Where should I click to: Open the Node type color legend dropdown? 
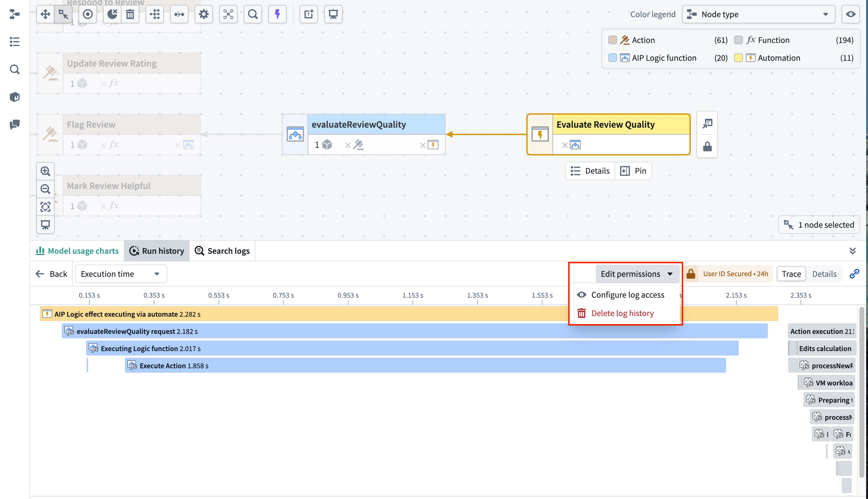(758, 14)
